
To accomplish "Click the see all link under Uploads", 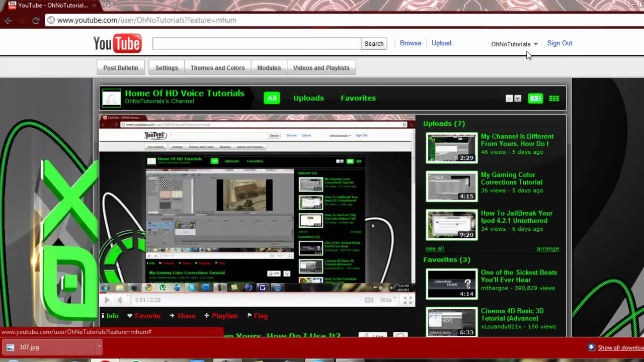I will coord(435,248).
